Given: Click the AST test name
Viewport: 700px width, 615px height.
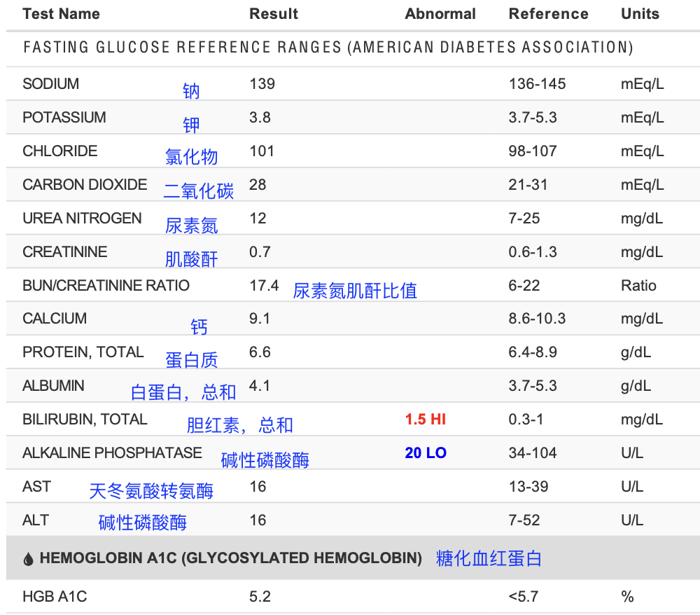Looking at the screenshot, I should coord(37,486).
